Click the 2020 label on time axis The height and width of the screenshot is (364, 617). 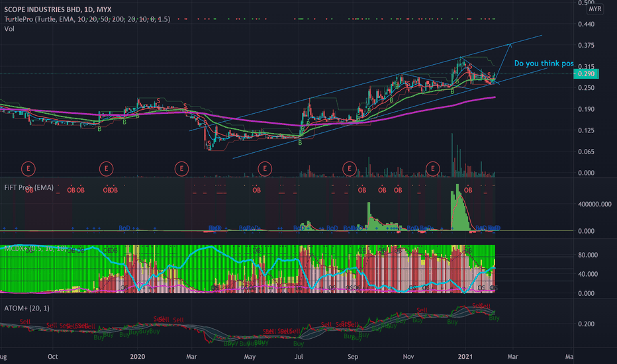pos(137,357)
